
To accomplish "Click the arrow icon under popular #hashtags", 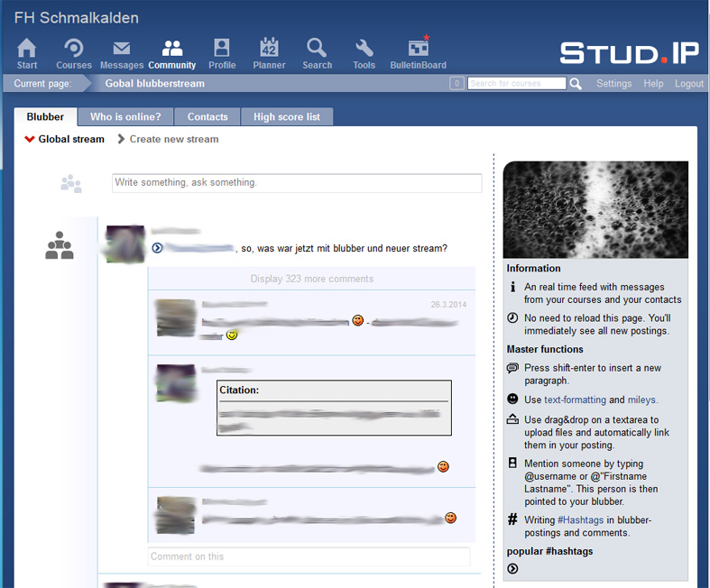I will point(512,568).
